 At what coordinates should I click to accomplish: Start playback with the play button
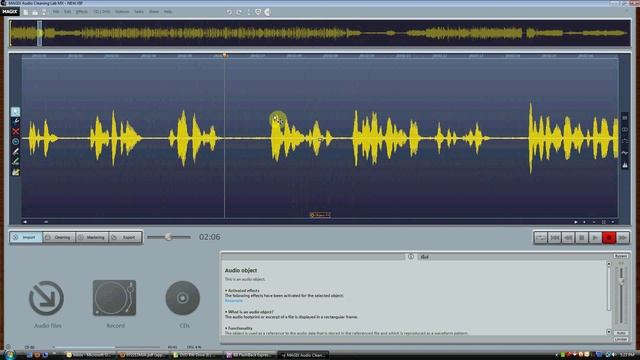[x=595, y=238]
